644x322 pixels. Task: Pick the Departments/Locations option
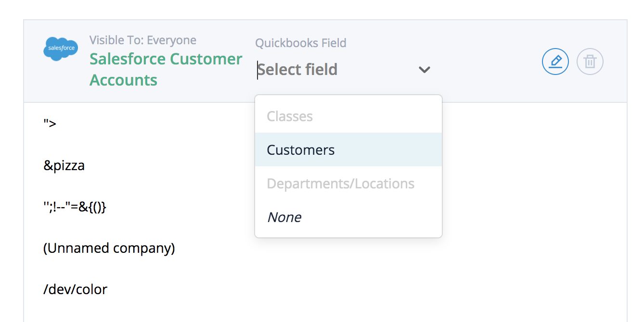340,184
